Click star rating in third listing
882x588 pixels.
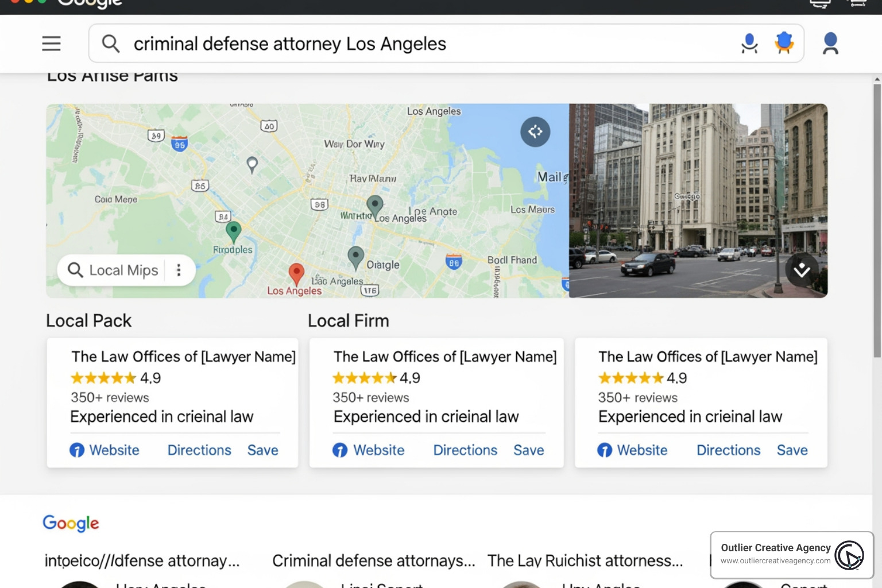(x=631, y=378)
